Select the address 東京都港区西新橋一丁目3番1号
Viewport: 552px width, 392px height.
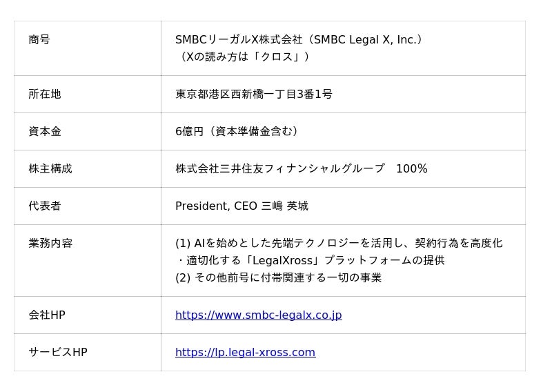coord(253,94)
